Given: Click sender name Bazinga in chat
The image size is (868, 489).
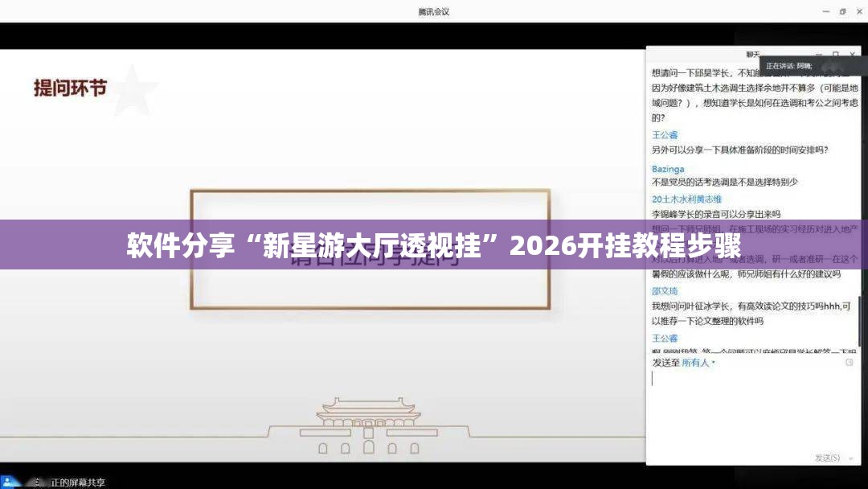Looking at the screenshot, I should pos(668,169).
